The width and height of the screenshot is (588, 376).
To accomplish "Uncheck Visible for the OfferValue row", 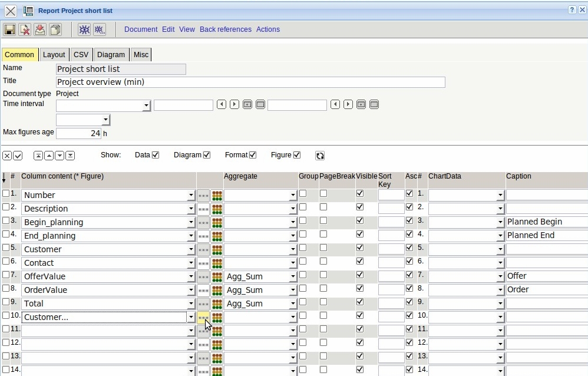I will 360,275.
